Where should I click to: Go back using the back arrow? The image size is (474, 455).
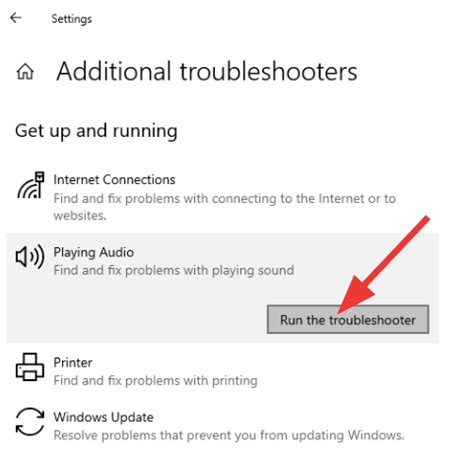tap(16, 18)
